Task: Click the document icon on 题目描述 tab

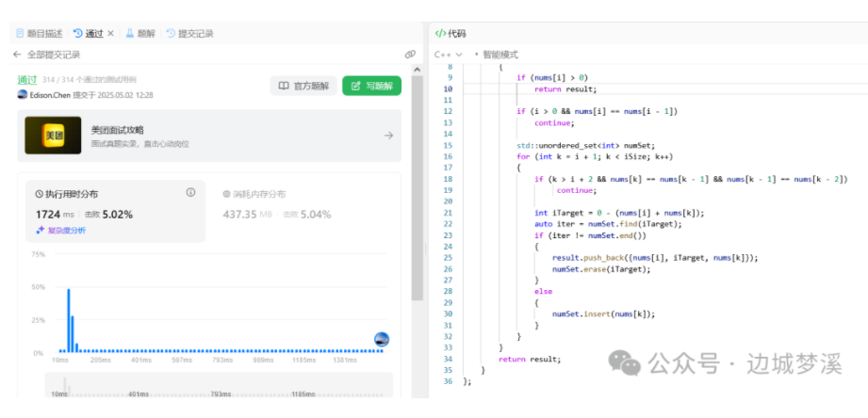Action: 20,33
